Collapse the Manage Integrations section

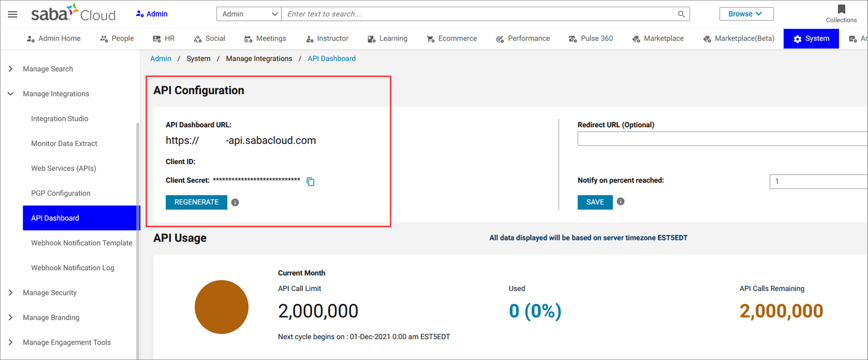(10, 94)
